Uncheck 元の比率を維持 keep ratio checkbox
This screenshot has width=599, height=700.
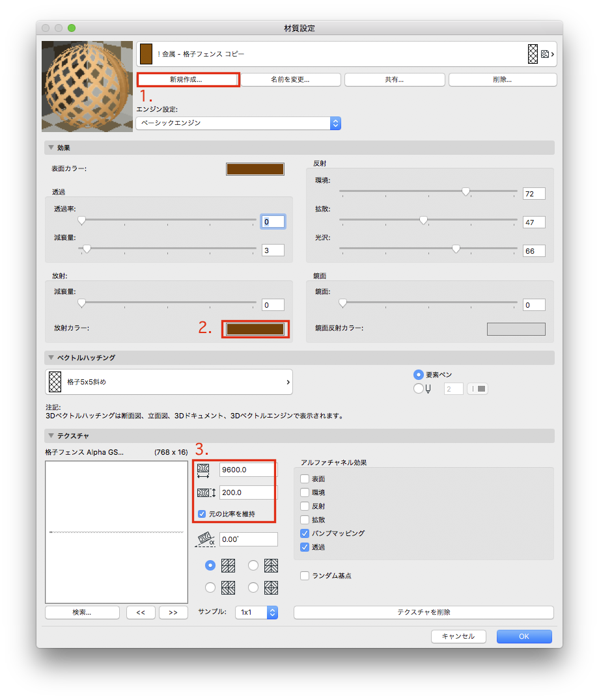point(202,514)
